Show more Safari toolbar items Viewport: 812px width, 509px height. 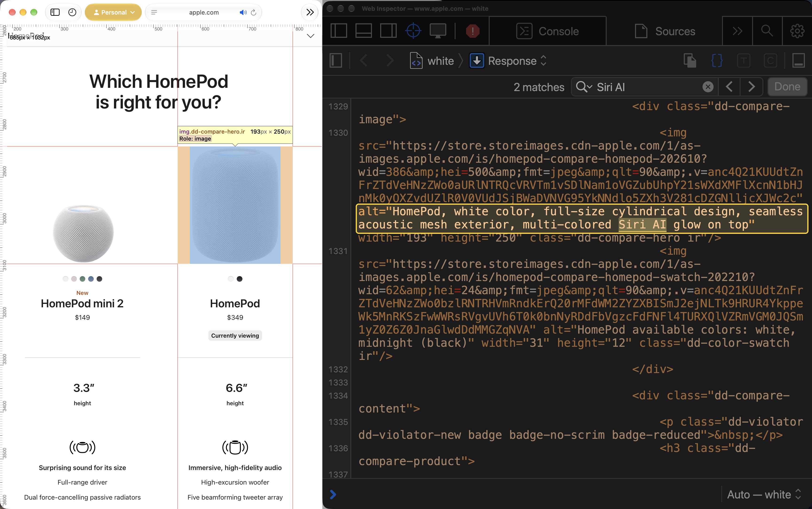click(x=310, y=12)
